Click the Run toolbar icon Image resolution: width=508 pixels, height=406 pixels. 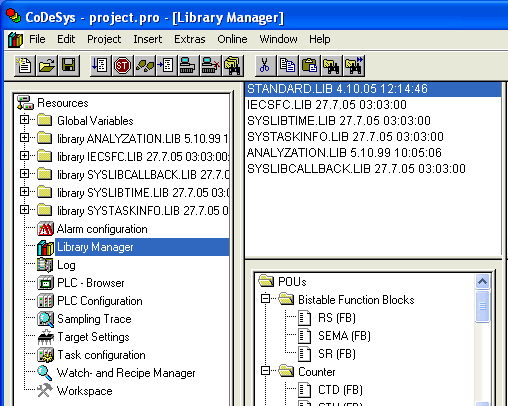100,65
